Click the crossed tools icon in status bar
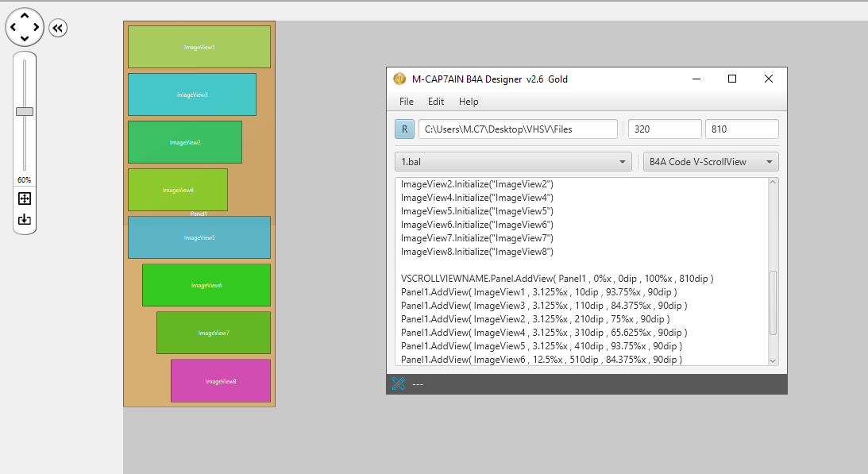Screen dimensions: 868x474 coord(399,384)
